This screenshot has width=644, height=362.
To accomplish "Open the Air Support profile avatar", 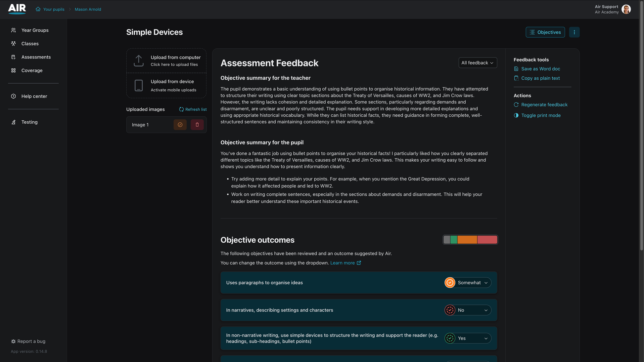I will click(626, 9).
